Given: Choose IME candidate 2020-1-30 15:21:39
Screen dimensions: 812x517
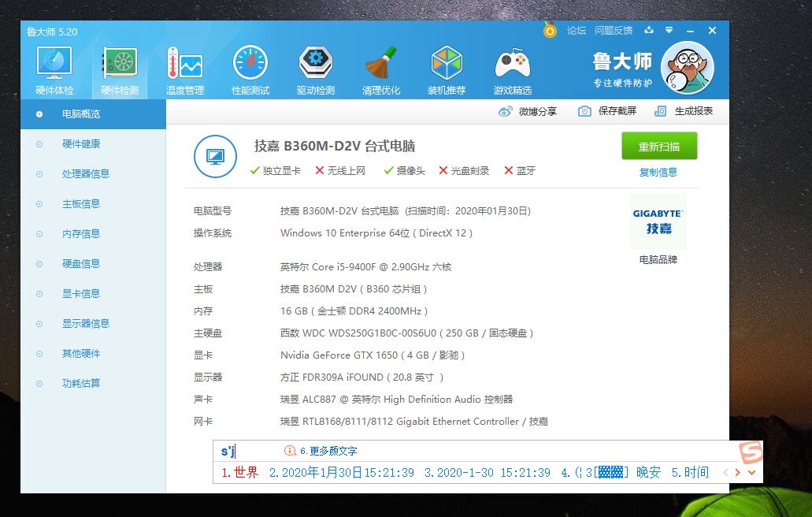Looking at the screenshot, I should pos(488,472).
